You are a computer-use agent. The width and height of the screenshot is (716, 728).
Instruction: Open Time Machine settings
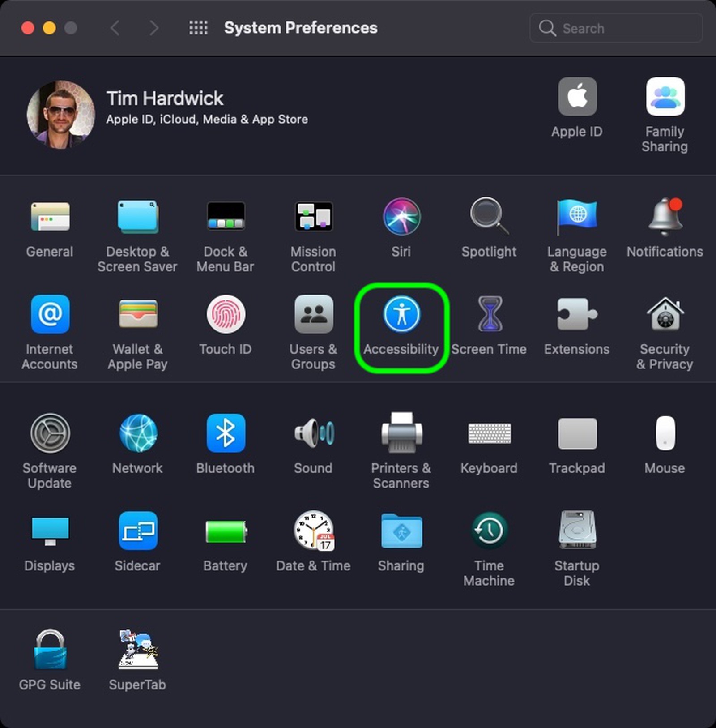489,531
